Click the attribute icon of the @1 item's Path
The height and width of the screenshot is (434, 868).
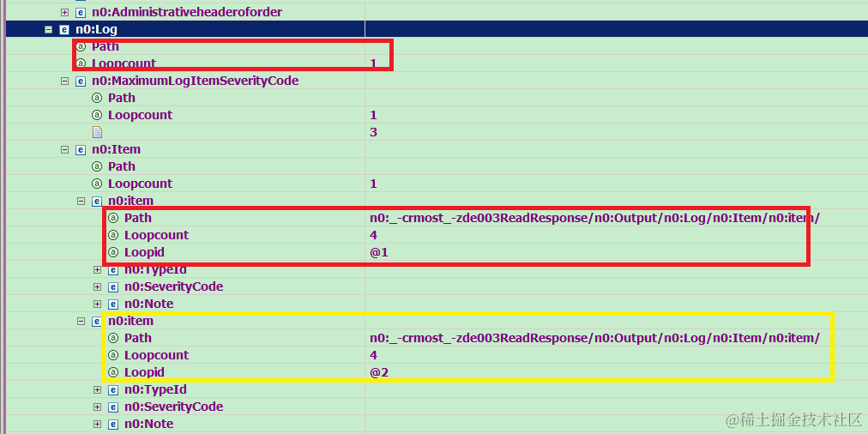click(113, 218)
